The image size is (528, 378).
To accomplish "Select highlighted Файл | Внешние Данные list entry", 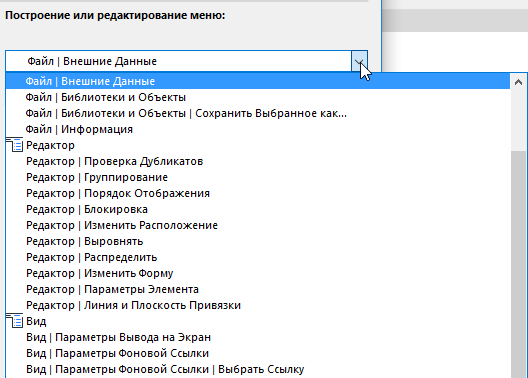I will [x=258, y=81].
